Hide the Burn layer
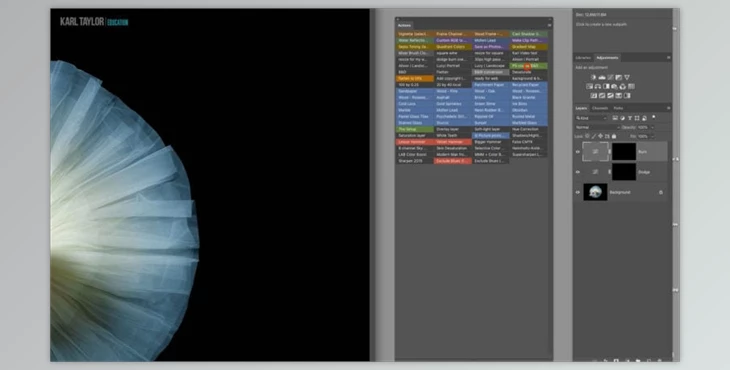The image size is (730, 370). tap(578, 152)
